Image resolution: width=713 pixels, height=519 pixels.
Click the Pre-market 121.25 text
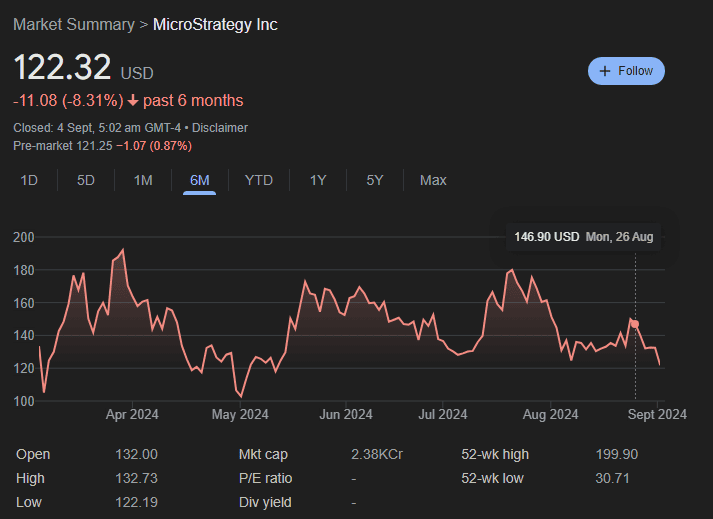[63, 146]
